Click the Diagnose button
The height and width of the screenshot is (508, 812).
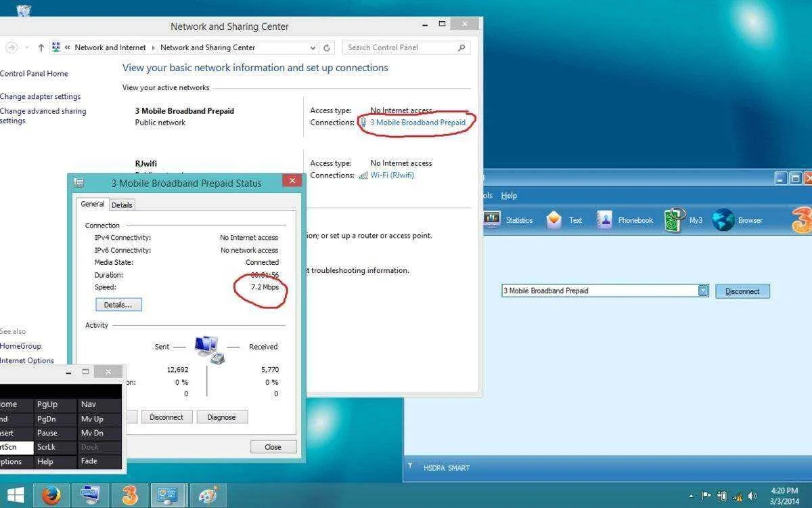click(222, 417)
